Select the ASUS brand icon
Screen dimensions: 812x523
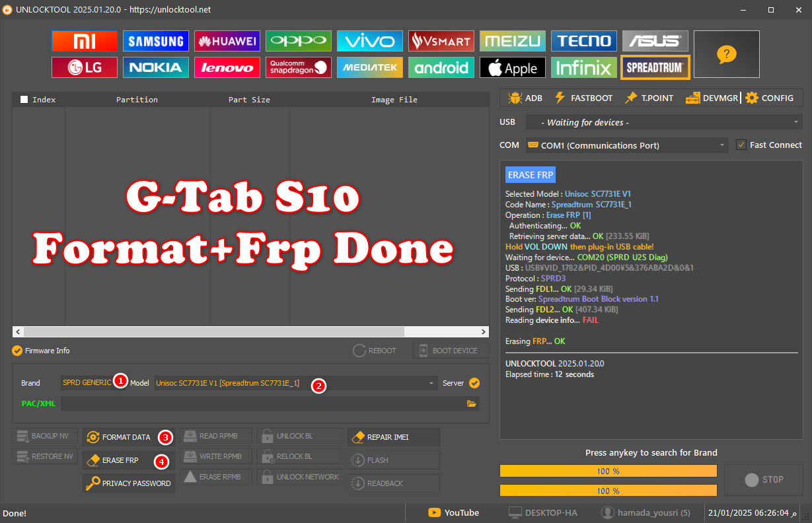point(655,41)
